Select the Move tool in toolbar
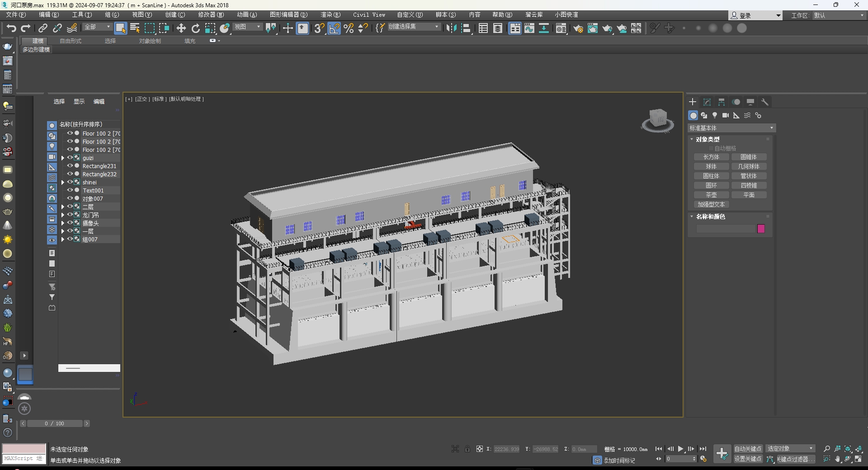Screen dimensions: 868x470 [x=181, y=28]
